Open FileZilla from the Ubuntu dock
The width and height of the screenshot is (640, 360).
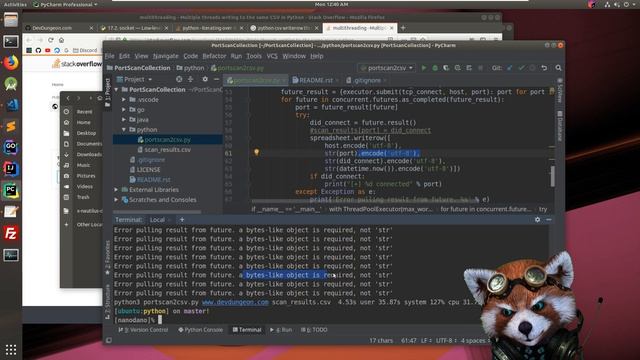point(11,233)
